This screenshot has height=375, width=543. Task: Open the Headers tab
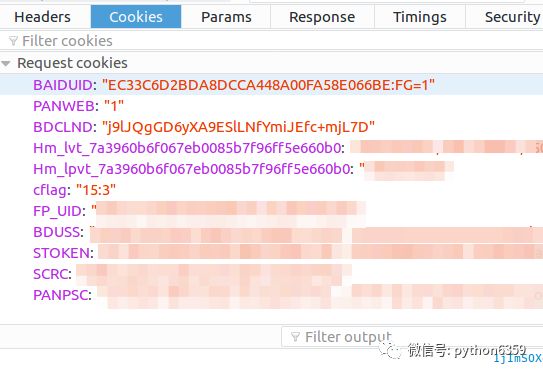pyautogui.click(x=43, y=17)
